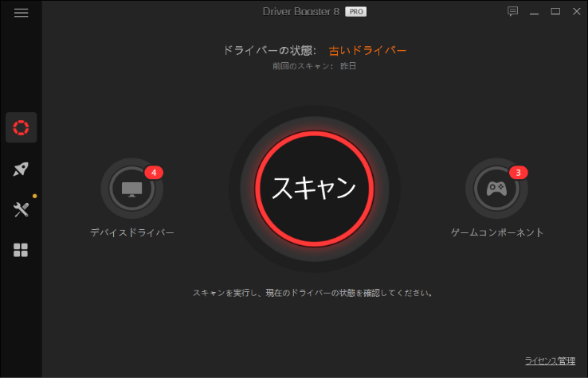
Task: Click the big スキャン scan button
Action: [x=314, y=189]
